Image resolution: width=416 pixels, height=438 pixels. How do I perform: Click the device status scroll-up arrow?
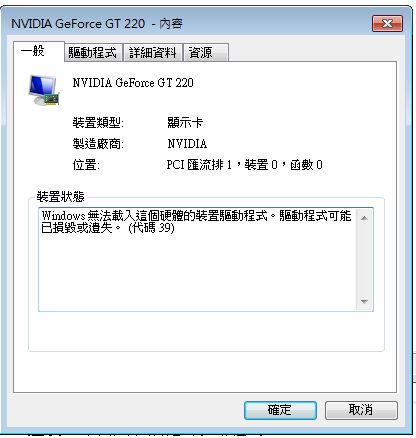(364, 218)
